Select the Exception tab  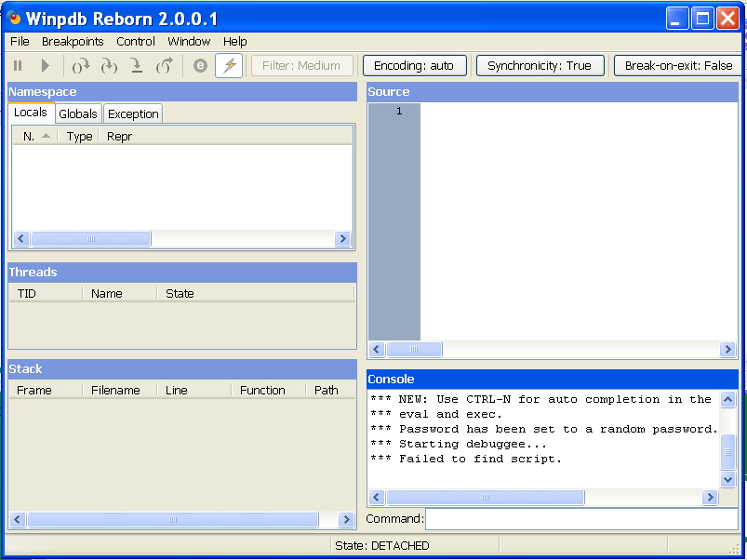point(132,113)
